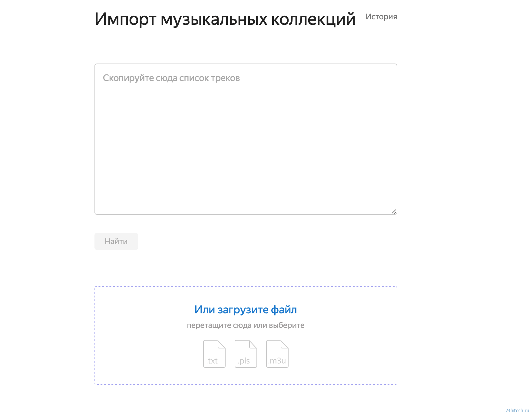Click 'перетащите сюда или выберите' text
532x415 pixels.
(x=246, y=325)
